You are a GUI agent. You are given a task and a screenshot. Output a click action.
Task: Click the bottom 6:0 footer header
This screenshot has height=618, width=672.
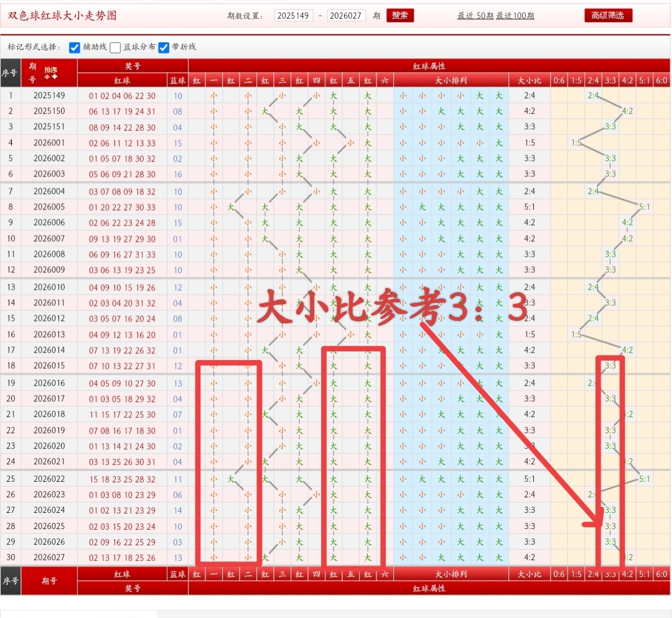[x=661, y=574]
